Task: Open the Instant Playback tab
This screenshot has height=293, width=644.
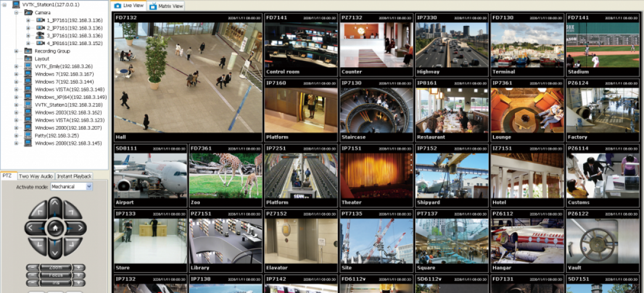Action: coord(74,176)
